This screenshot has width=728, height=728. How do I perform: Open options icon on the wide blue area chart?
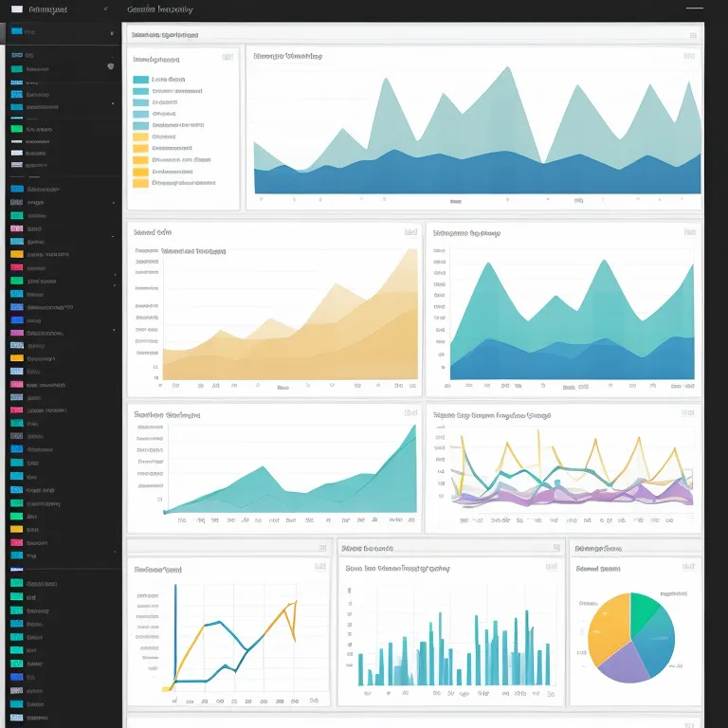click(689, 57)
